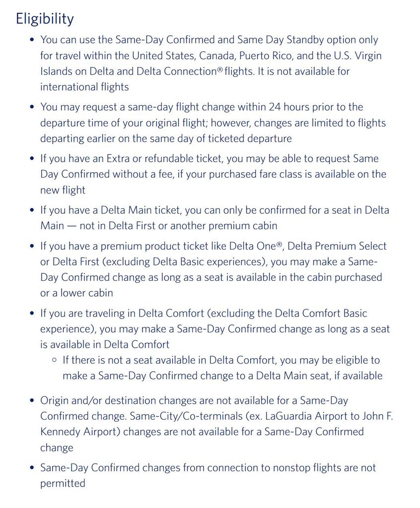Select the bullet about 24 hours prior departure
This screenshot has width=420, height=508.
click(213, 123)
